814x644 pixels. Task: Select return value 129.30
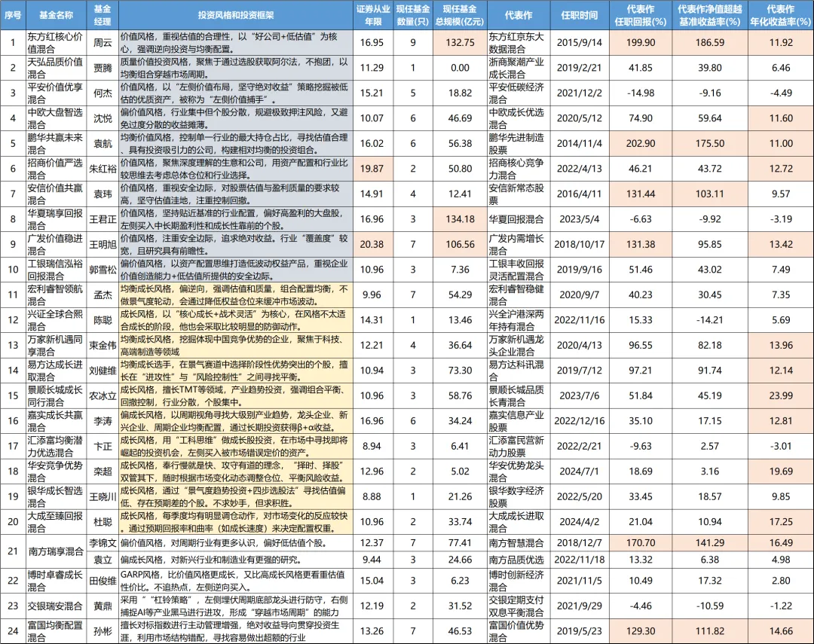click(641, 631)
